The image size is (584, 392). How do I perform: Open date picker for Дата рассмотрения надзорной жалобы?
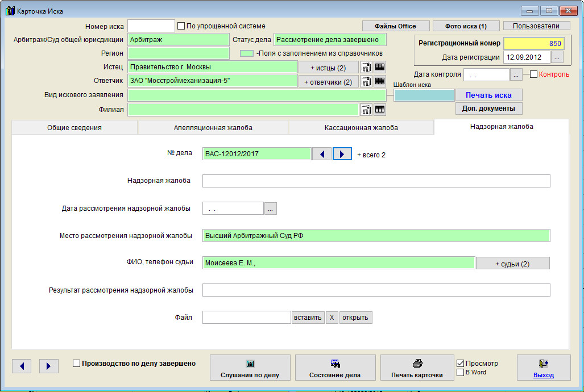pos(271,208)
